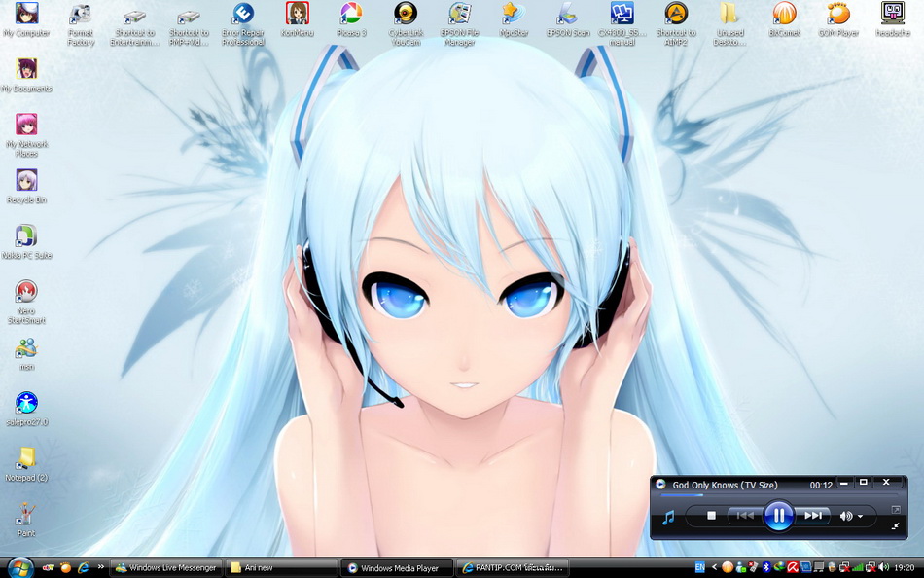Switch to Windows Live Messenger taskbar button
This screenshot has height=578, width=924.
[x=166, y=568]
